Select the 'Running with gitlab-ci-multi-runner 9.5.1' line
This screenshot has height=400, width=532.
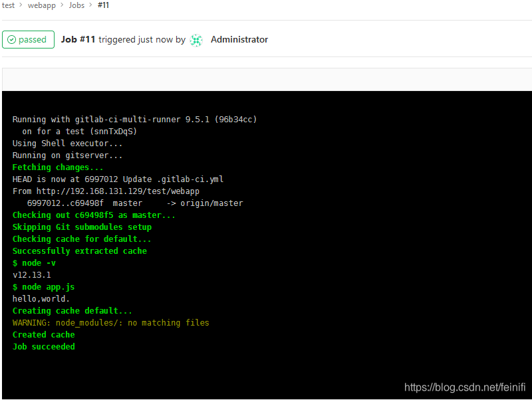coord(135,120)
